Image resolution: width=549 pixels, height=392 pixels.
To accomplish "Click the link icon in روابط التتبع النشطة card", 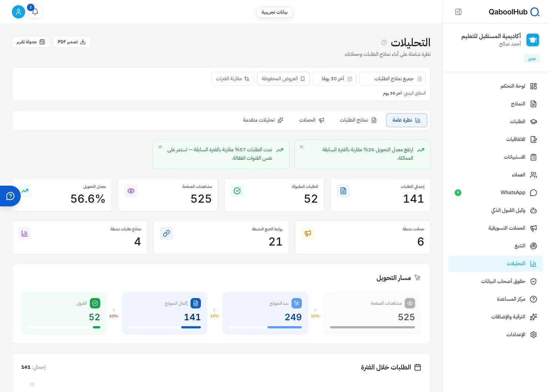I will click(x=166, y=233).
